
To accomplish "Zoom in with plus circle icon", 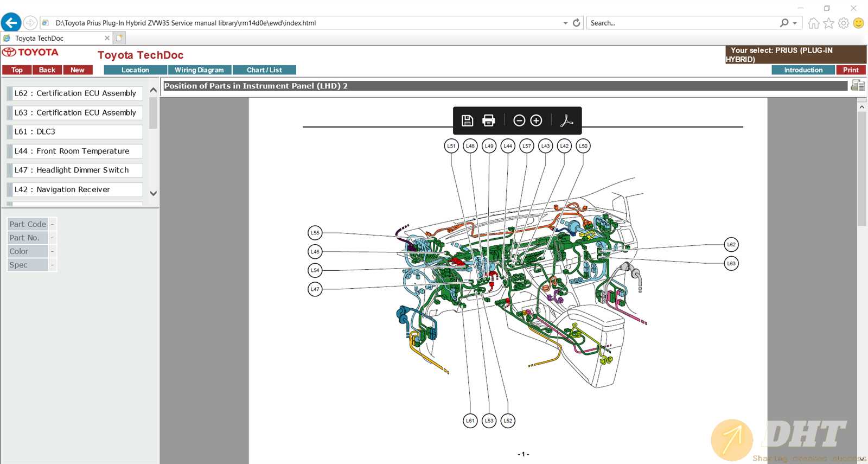I will click(x=536, y=120).
